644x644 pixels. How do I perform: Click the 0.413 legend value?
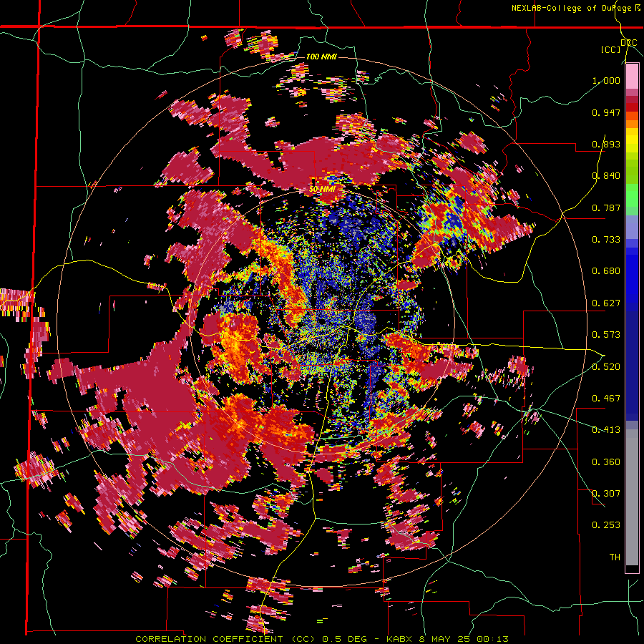tap(606, 430)
